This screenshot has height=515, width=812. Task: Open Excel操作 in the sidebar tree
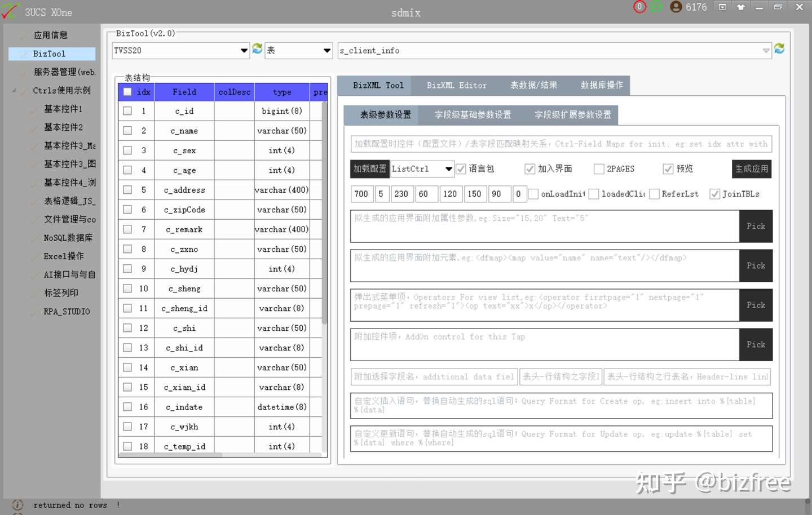[64, 256]
